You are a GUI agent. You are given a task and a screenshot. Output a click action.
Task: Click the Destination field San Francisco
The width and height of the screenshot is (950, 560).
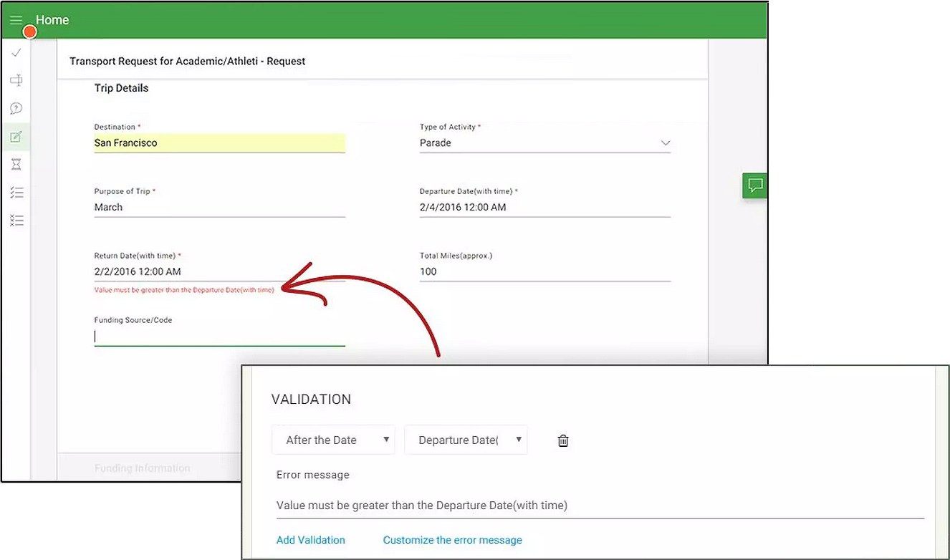pyautogui.click(x=220, y=143)
